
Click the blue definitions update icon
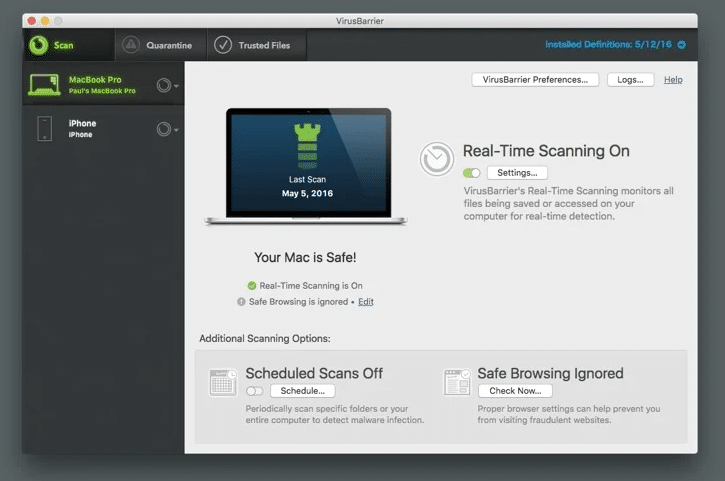click(682, 45)
